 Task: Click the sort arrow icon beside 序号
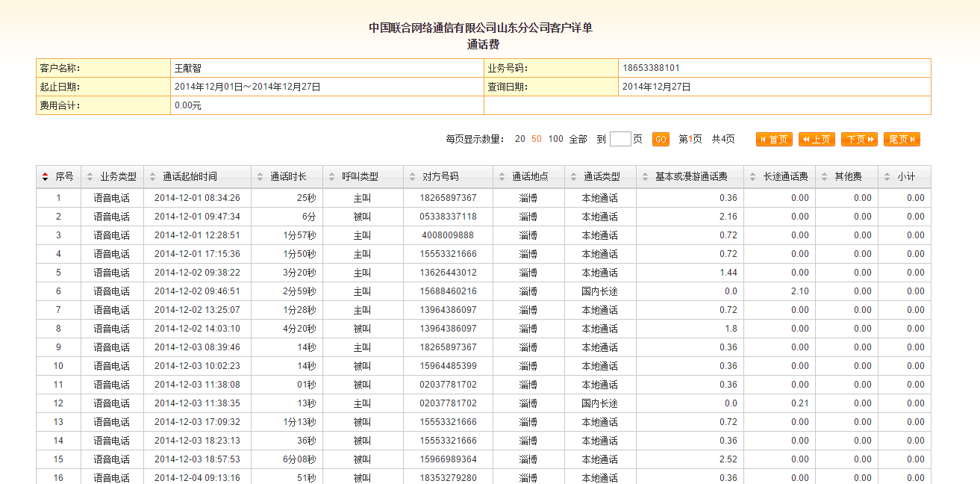point(46,177)
